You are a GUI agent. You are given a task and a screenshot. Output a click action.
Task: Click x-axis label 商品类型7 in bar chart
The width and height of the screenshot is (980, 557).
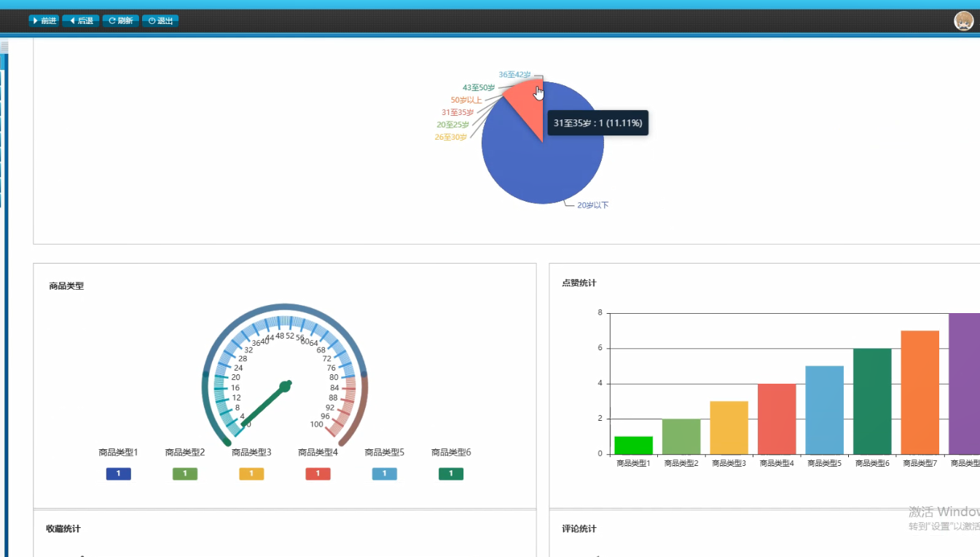920,463
